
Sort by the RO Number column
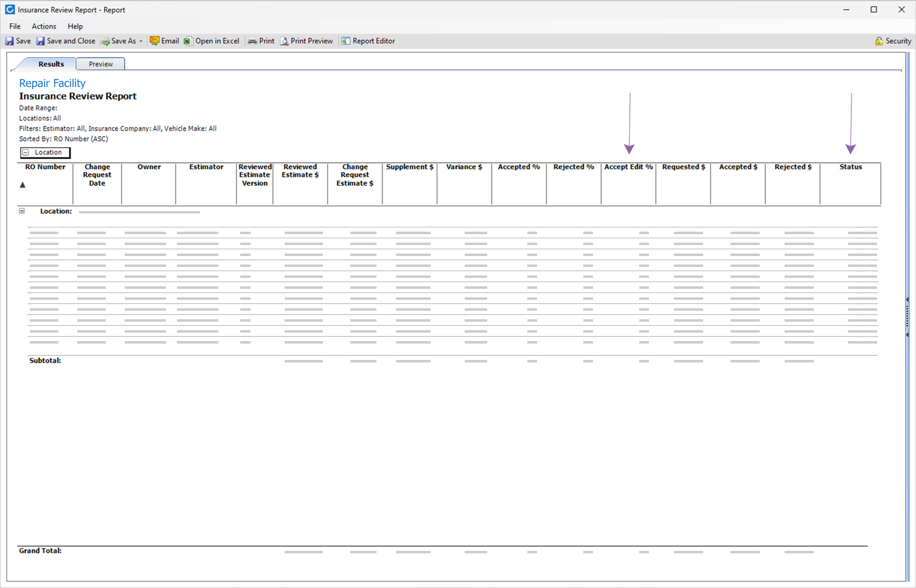pyautogui.click(x=45, y=167)
